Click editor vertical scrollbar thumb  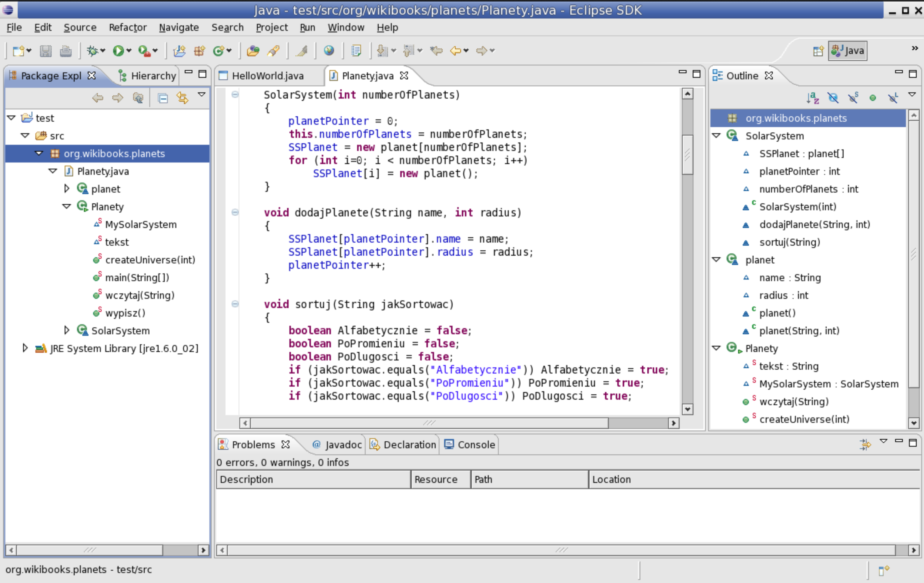point(687,154)
